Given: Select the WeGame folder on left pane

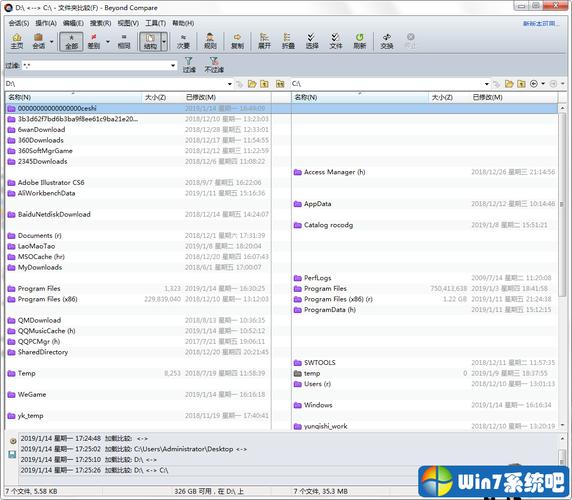Looking at the screenshot, I should (32, 394).
